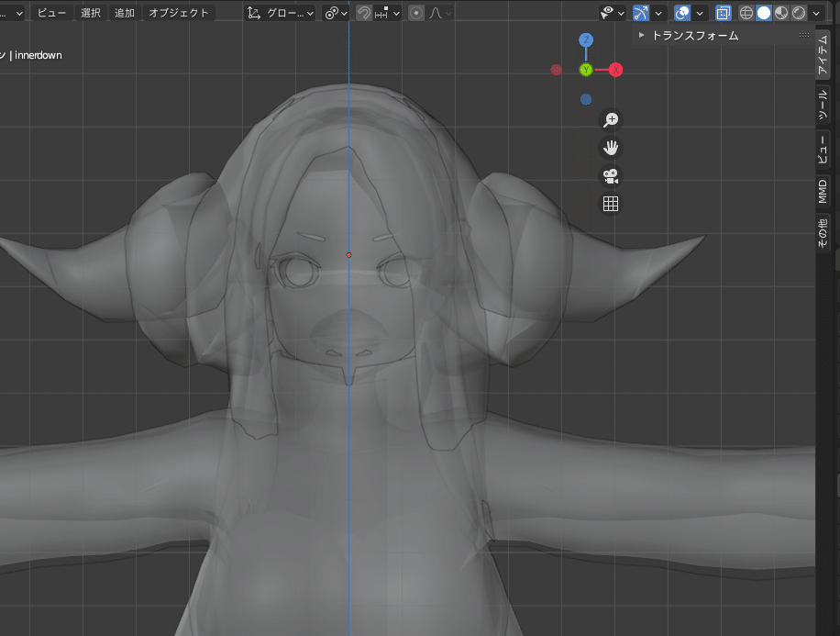Image resolution: width=840 pixels, height=636 pixels.
Task: Click the green Y axis gizmo handle
Action: pos(586,70)
